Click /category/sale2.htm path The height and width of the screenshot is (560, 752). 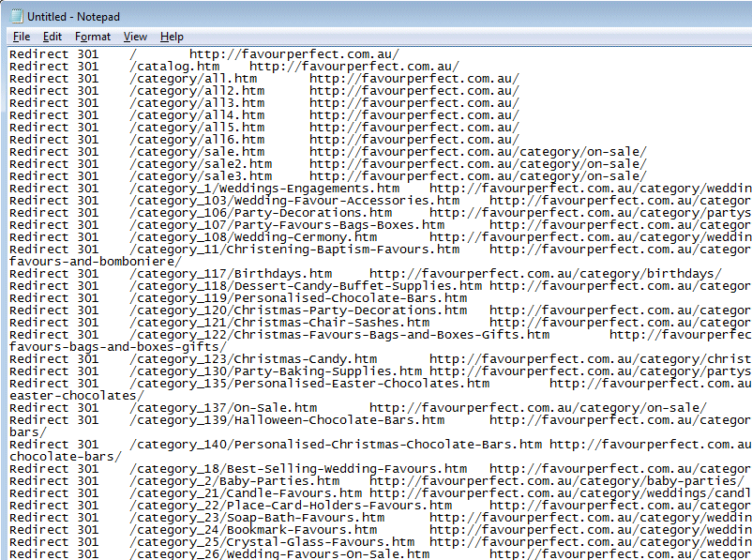(201, 164)
